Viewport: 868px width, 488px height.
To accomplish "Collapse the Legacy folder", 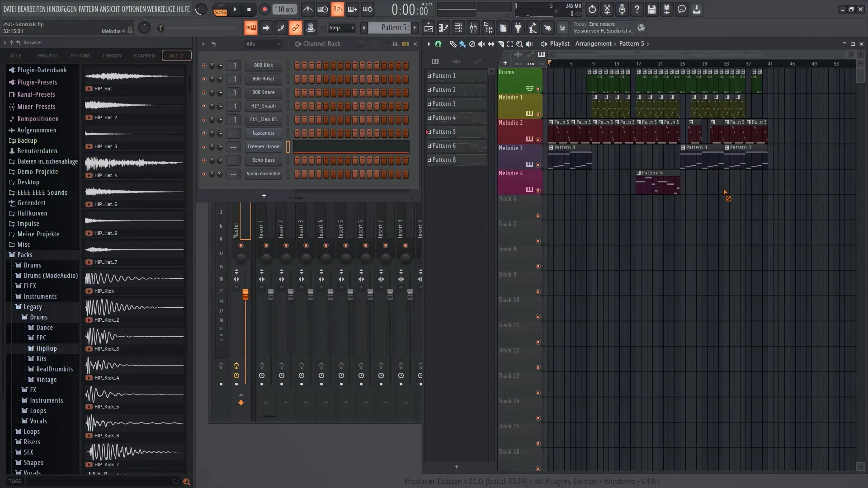I will tap(33, 307).
